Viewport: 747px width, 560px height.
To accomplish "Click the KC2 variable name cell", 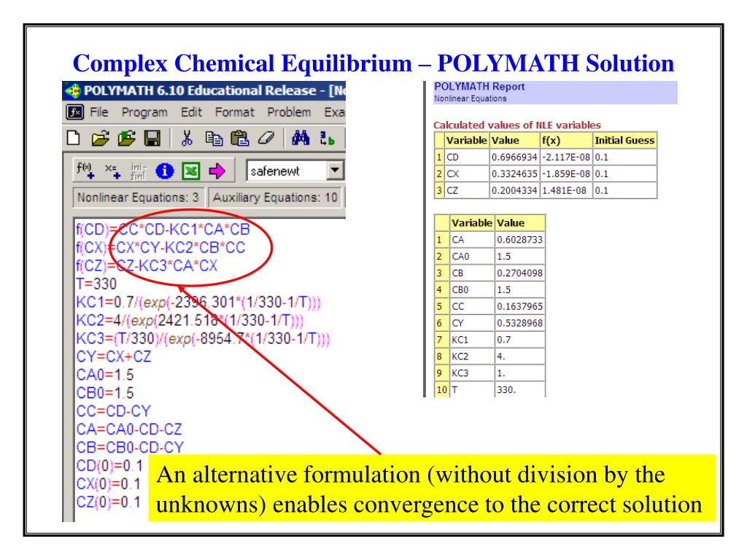I will [471, 356].
